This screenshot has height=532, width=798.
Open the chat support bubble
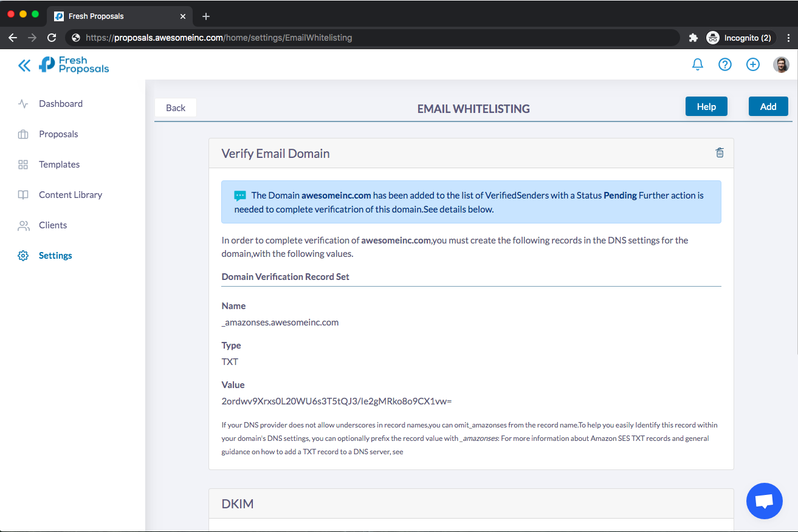click(764, 501)
